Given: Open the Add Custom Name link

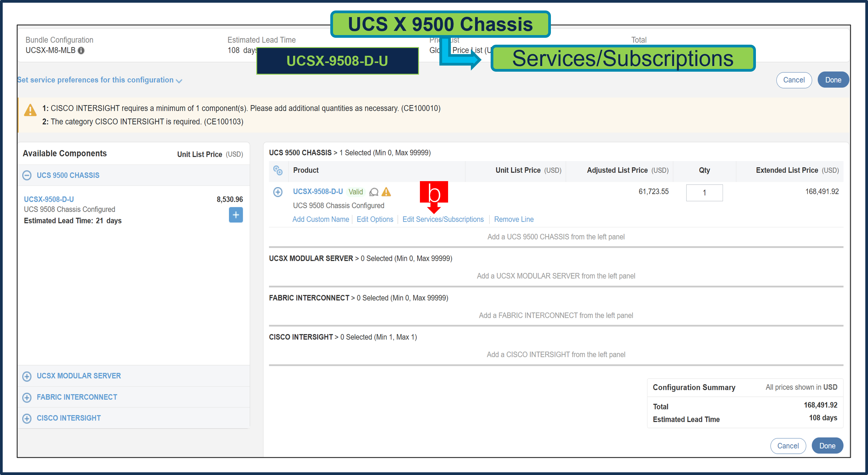Looking at the screenshot, I should click(320, 219).
